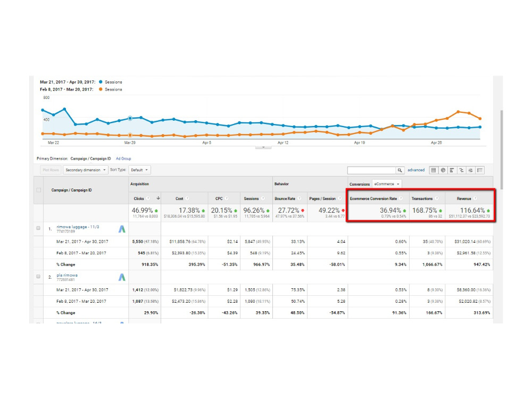The image size is (532, 399).
Task: Sort by Pages / Session header
Action: coord(322,198)
